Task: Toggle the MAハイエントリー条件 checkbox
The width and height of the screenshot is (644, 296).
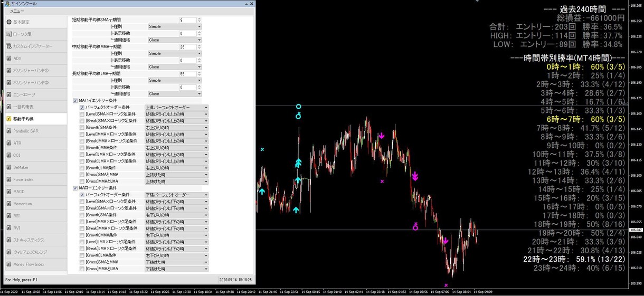Action: tap(75, 100)
